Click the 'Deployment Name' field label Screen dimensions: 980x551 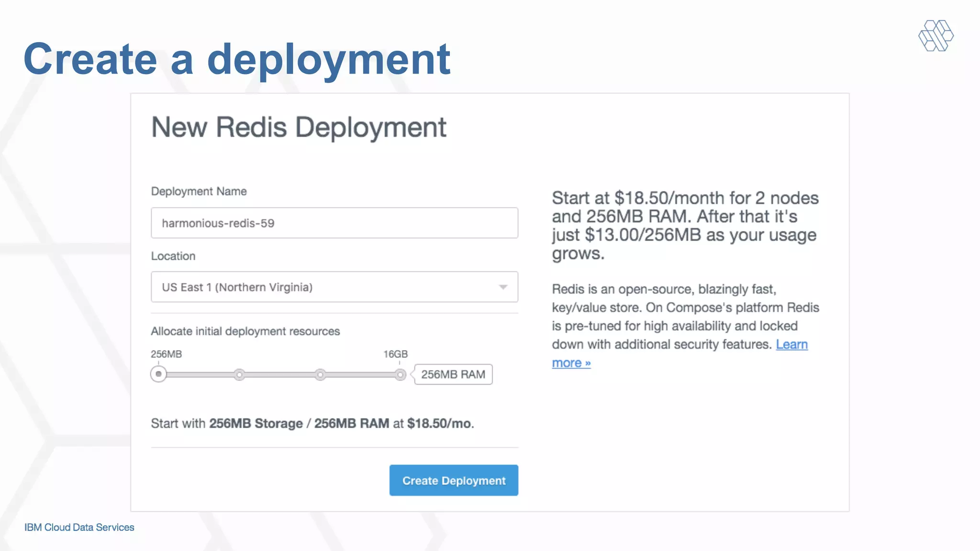[x=199, y=191]
